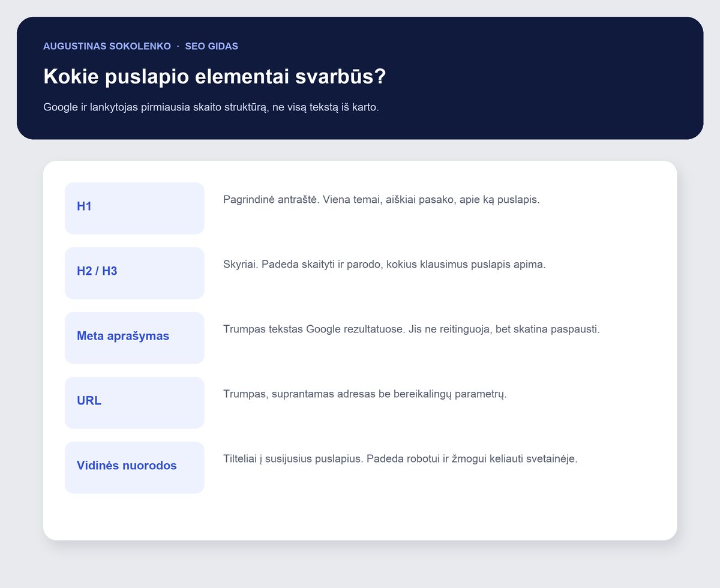Select the H2 / H3 label card

click(134, 273)
